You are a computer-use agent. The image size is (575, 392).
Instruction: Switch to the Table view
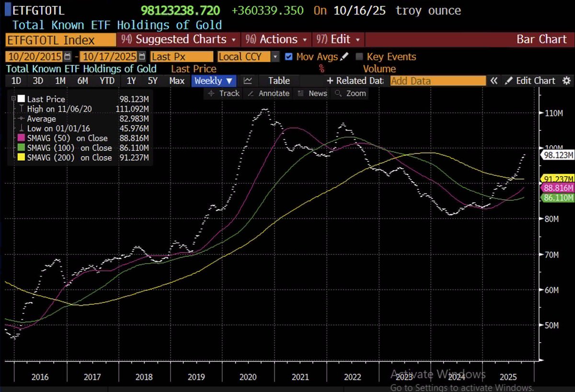coord(279,81)
